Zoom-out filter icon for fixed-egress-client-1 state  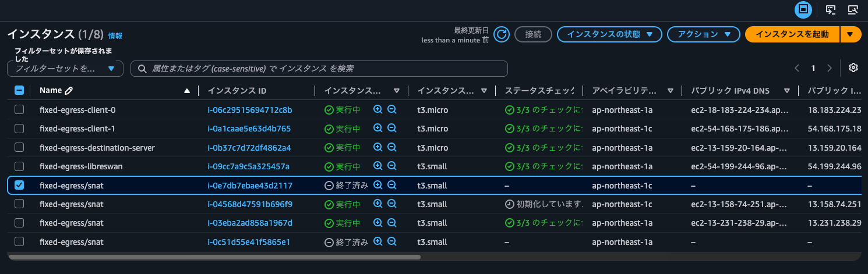(x=392, y=128)
